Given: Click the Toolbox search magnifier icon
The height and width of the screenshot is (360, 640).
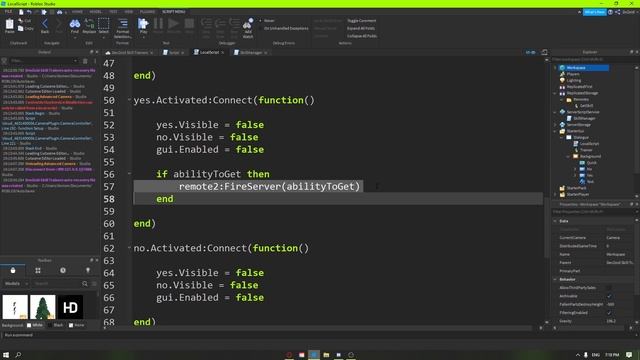Looking at the screenshot, I should [x=85, y=283].
